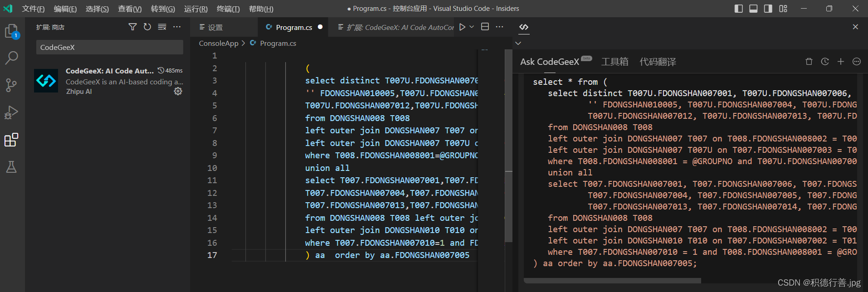Open the Run and Debug view

pos(11,112)
